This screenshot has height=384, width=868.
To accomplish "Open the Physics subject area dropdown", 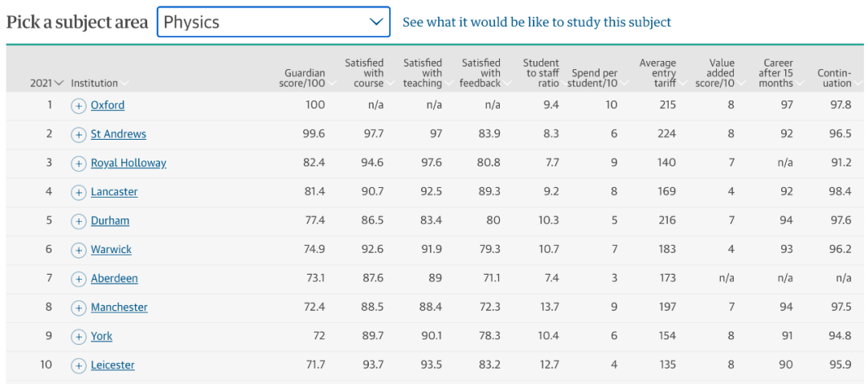I will (273, 22).
